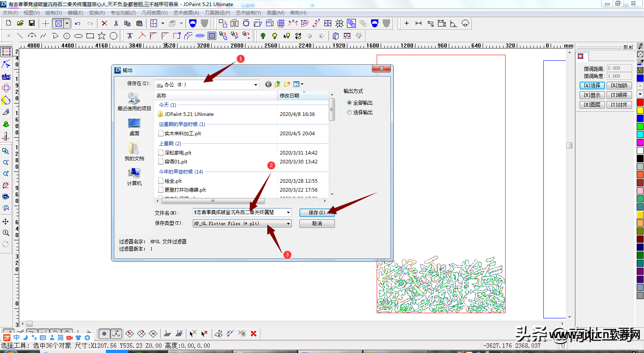Toggle the [R]加锁 lock button
Image resolution: width=644 pixels, height=353 pixels.
[x=619, y=85]
